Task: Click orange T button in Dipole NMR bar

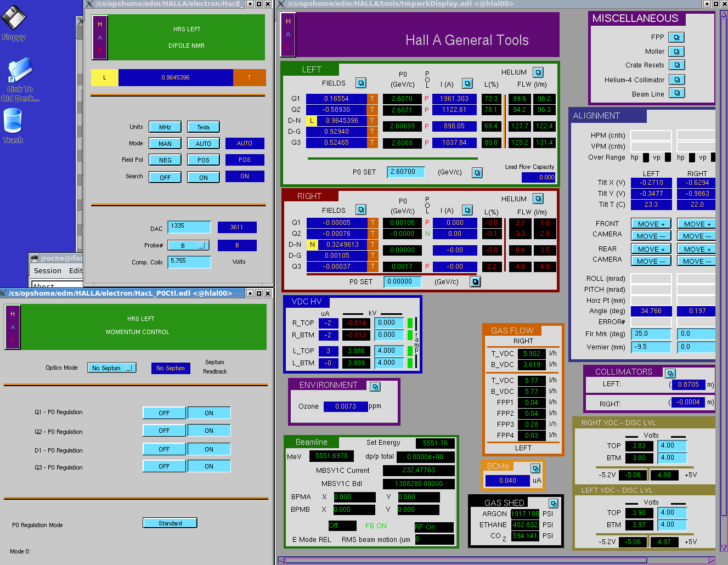Action: (250, 77)
